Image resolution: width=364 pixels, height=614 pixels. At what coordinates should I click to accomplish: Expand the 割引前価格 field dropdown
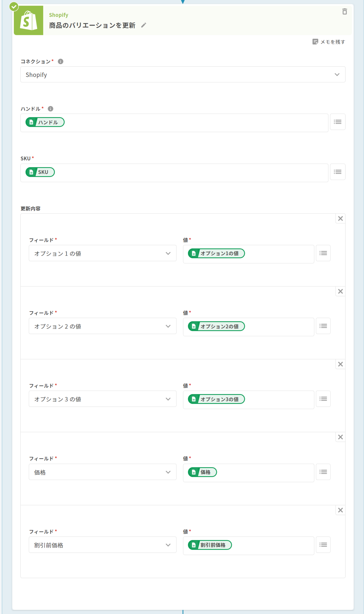[x=103, y=545]
